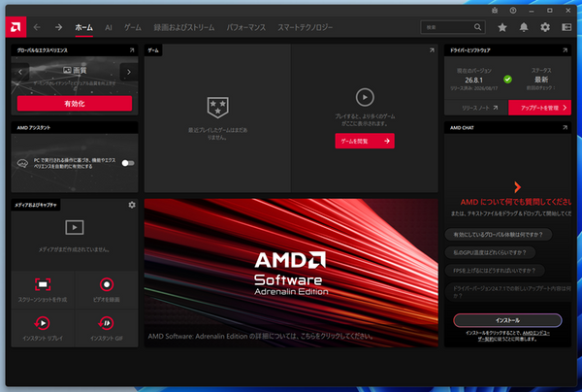Click アップデートを管理 button

click(539, 108)
